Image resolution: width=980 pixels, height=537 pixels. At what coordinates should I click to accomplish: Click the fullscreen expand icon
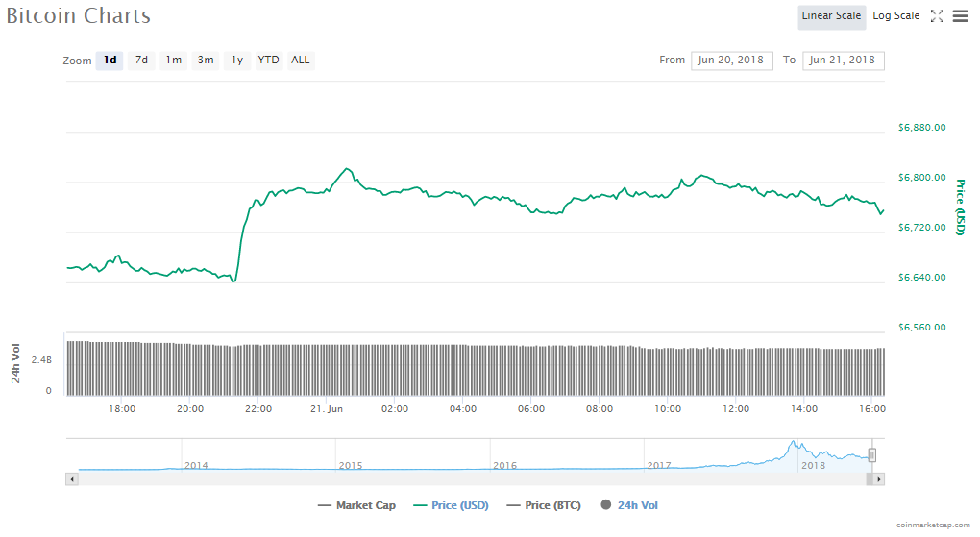937,16
